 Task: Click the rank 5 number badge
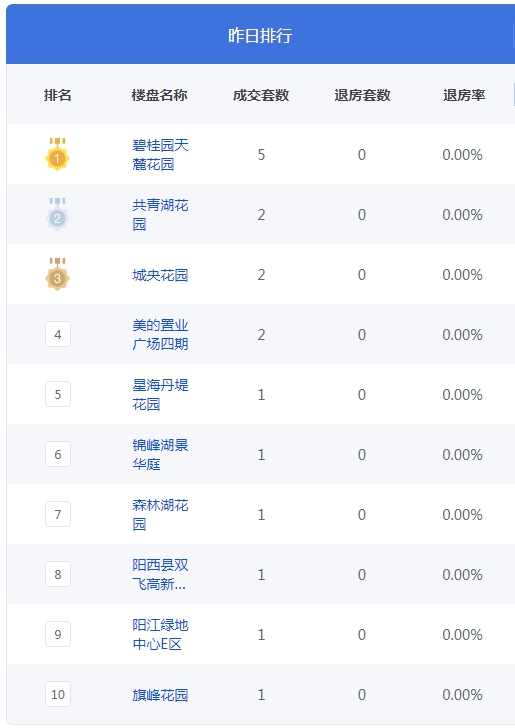(58, 394)
